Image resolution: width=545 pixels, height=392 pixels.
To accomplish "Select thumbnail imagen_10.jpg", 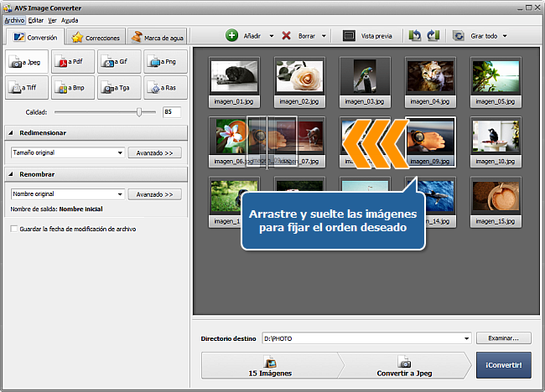I will [x=496, y=142].
